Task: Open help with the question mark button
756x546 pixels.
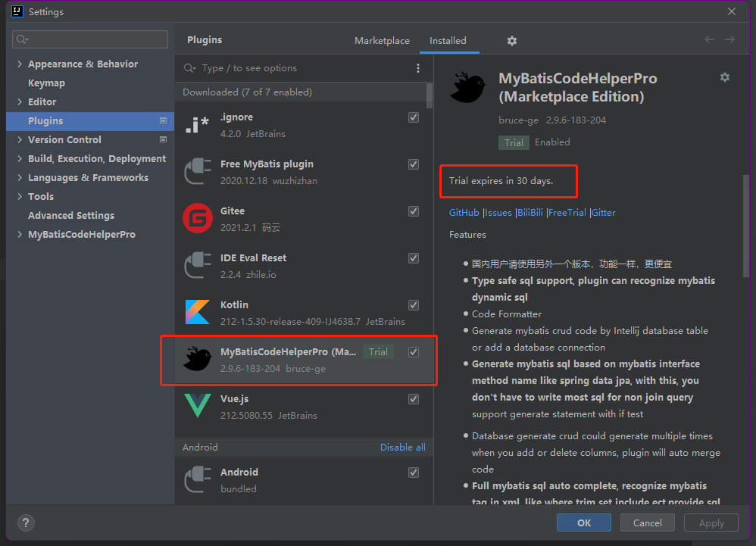Action: click(26, 523)
